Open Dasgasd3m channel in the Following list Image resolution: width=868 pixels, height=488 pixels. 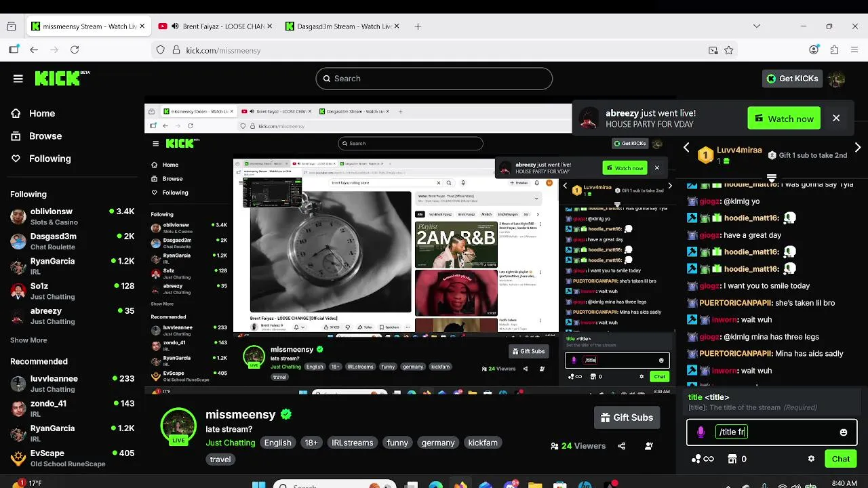coord(73,241)
